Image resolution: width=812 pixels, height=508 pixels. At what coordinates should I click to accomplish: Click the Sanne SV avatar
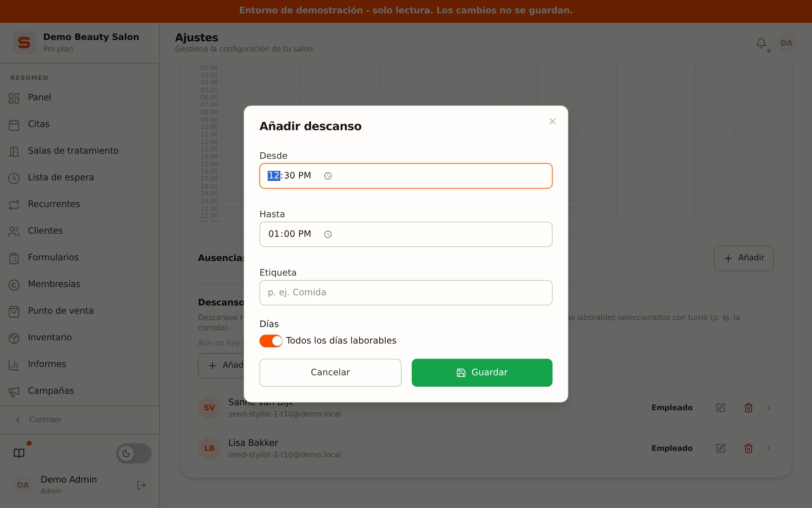pyautogui.click(x=209, y=408)
